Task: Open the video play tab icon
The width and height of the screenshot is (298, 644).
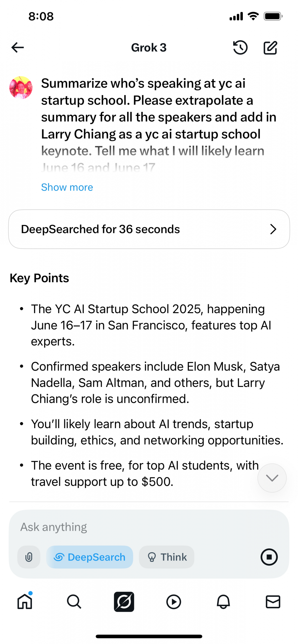Action: 174,602
